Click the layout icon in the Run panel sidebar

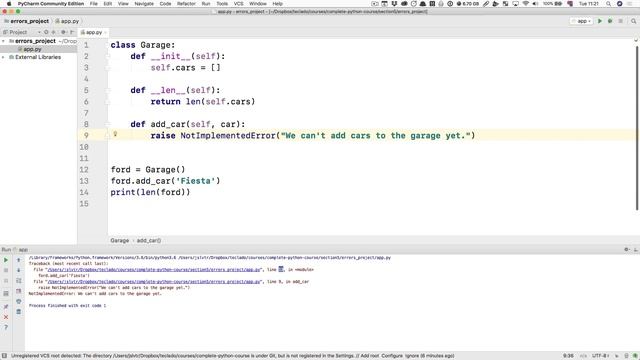point(6,293)
